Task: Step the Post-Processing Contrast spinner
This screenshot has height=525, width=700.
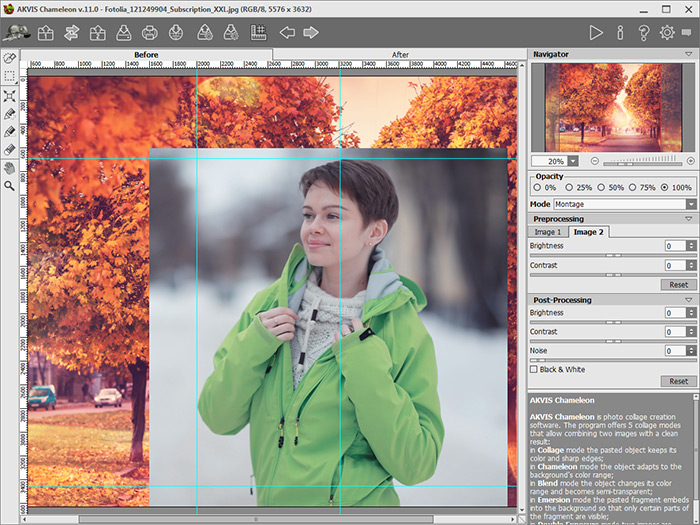Action: click(692, 332)
